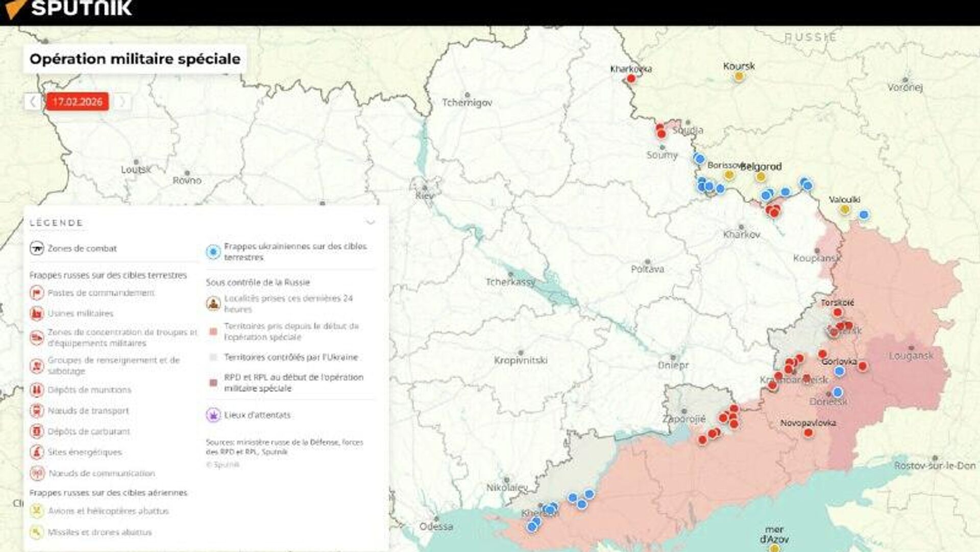Image resolution: width=980 pixels, height=552 pixels.
Task: Toggle Frappes ukrainiennes blue marker legend
Action: pos(213,251)
